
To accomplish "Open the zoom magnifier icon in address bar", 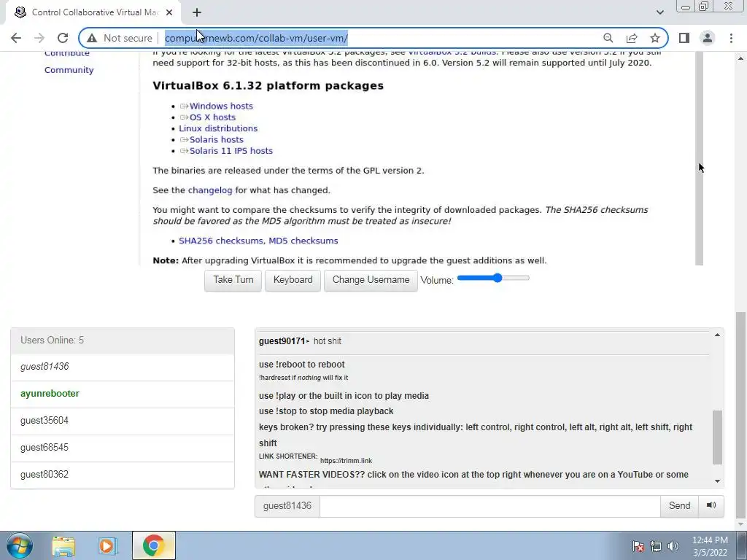I will 608,38.
